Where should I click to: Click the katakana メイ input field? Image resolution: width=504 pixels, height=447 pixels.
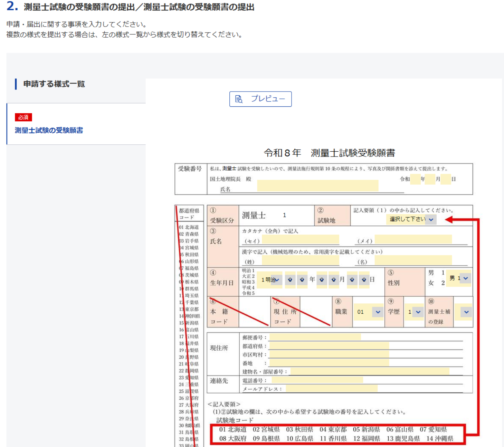click(413, 239)
